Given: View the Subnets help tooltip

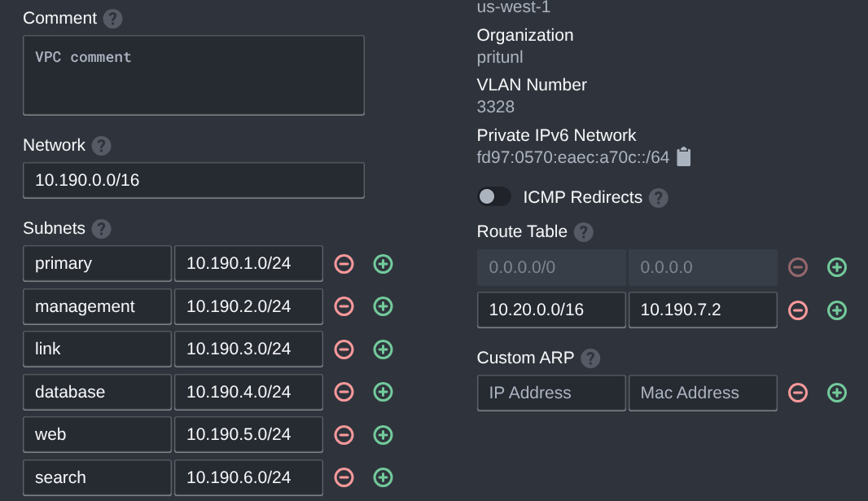Looking at the screenshot, I should pyautogui.click(x=101, y=229).
